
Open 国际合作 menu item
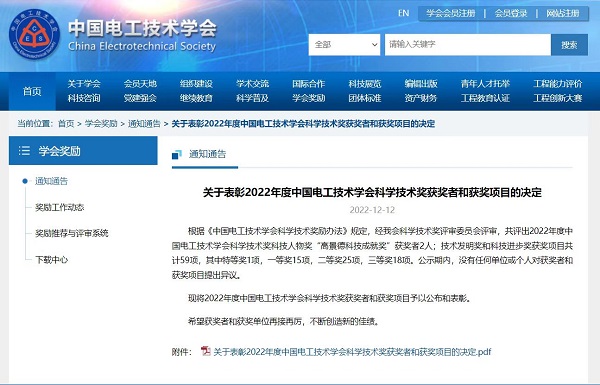pyautogui.click(x=308, y=84)
